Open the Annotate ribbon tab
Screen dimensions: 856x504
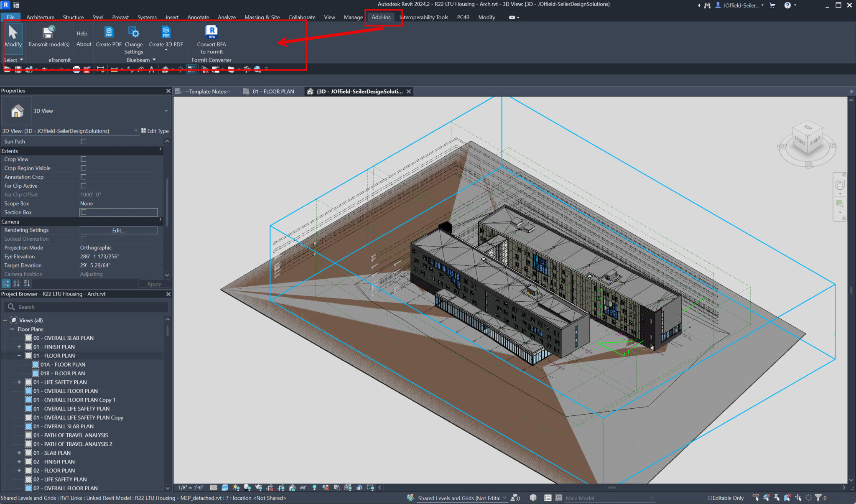pos(198,17)
